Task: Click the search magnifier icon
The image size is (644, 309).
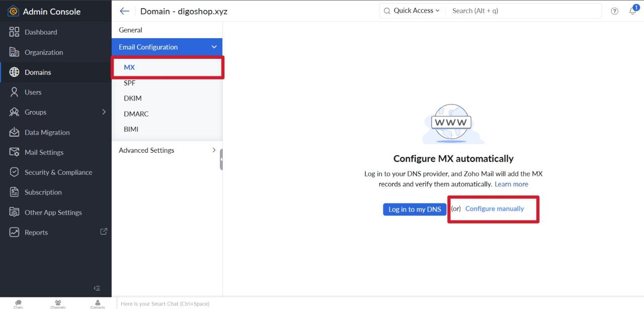Action: tap(387, 11)
